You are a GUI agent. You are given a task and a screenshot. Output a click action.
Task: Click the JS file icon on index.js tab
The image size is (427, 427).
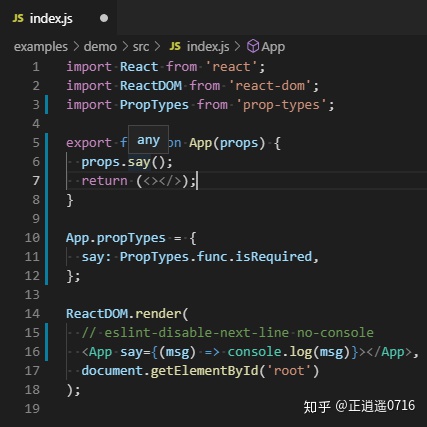click(18, 18)
